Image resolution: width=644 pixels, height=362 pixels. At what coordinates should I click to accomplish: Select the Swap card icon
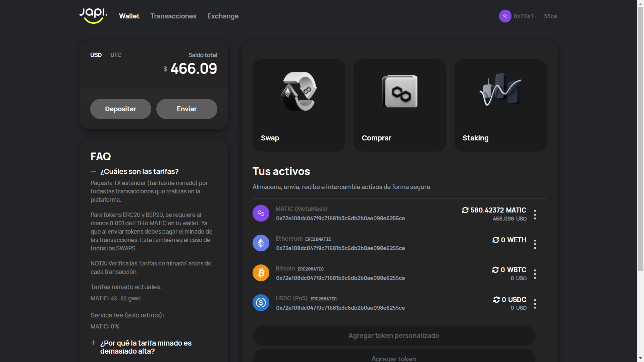click(298, 91)
